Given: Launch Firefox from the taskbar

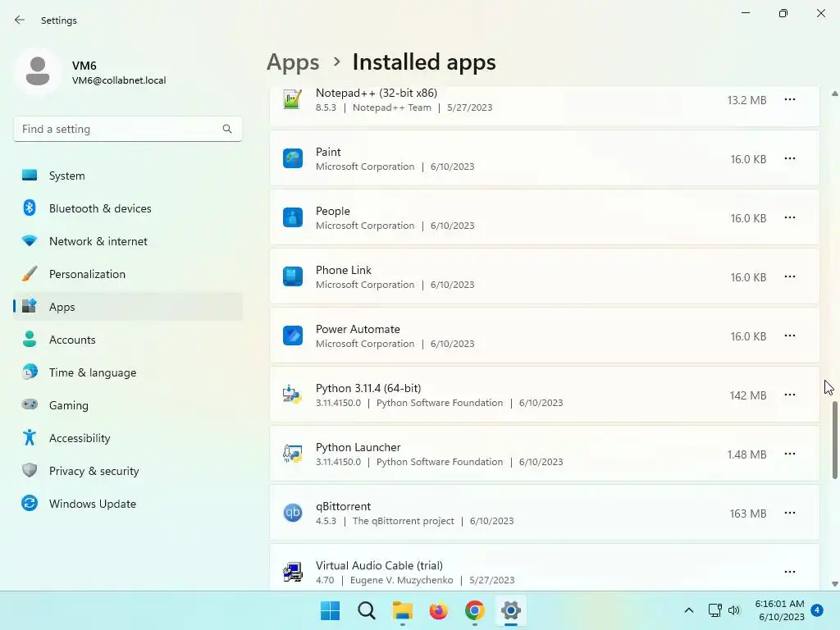Looking at the screenshot, I should pyautogui.click(x=438, y=610).
